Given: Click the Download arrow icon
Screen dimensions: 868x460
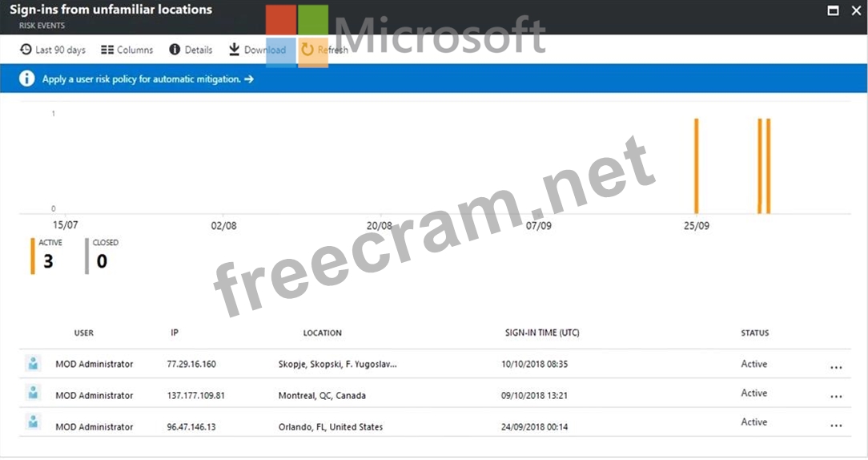Looking at the screenshot, I should coord(234,50).
